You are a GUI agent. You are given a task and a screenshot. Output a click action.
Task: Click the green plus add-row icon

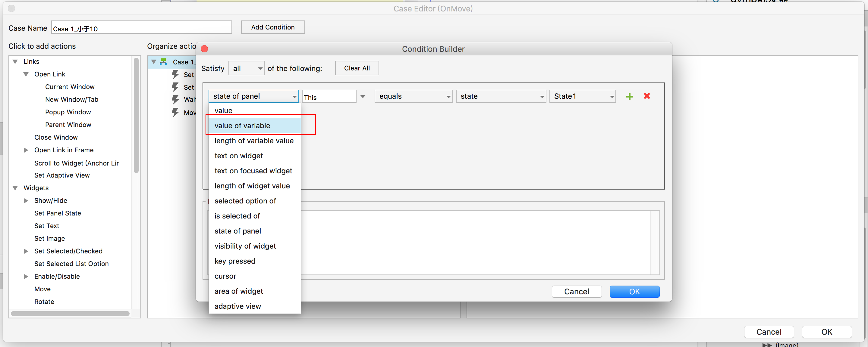click(629, 97)
